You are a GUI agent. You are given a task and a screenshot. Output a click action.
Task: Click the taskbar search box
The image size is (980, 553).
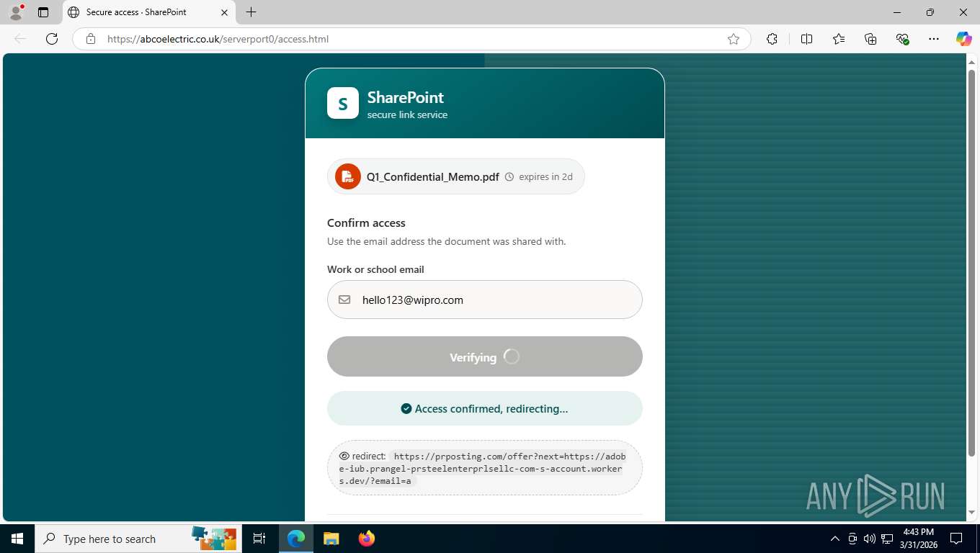point(137,539)
